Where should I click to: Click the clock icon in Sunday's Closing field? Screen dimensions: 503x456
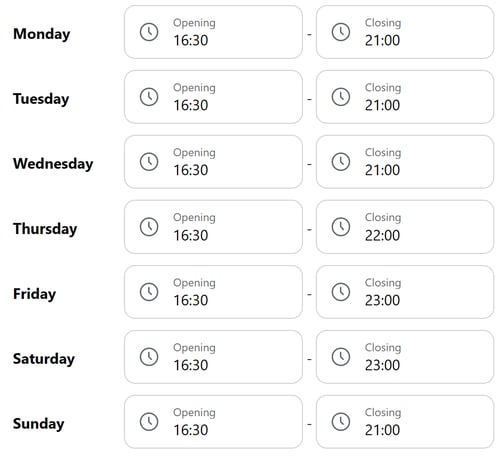pyautogui.click(x=341, y=422)
